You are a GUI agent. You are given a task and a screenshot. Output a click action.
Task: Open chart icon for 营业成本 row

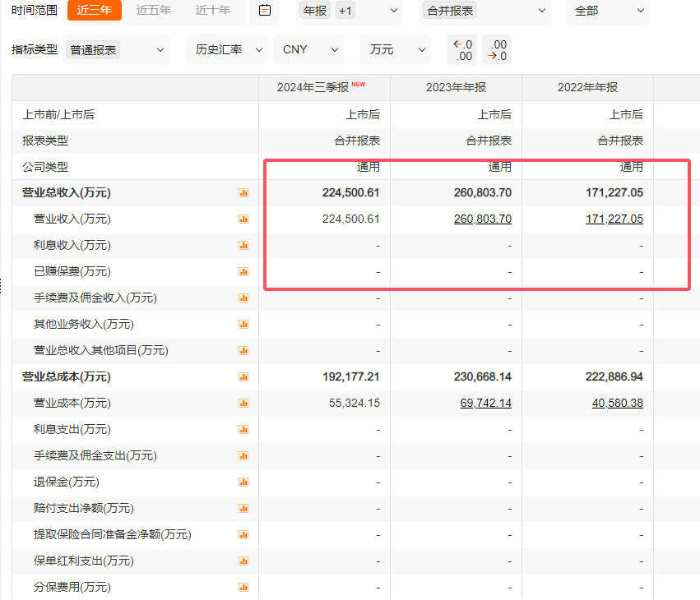click(243, 404)
